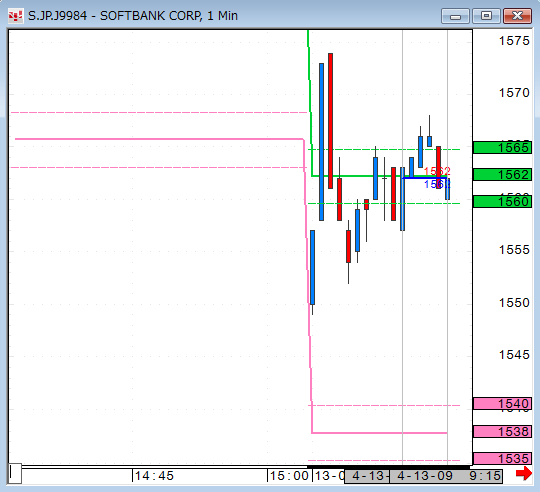Screen dimensions: 540x492
Task: Click the 1575 price axis label
Action: [x=514, y=41]
